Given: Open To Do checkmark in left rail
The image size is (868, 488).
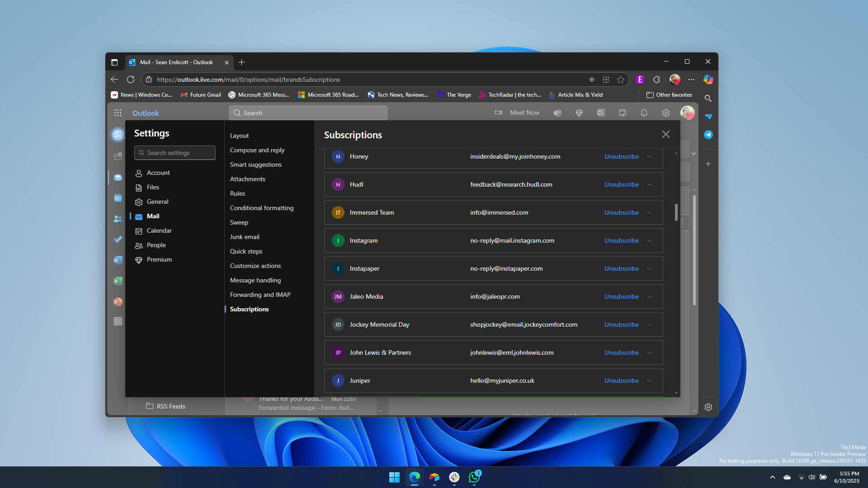Looking at the screenshot, I should click(118, 239).
